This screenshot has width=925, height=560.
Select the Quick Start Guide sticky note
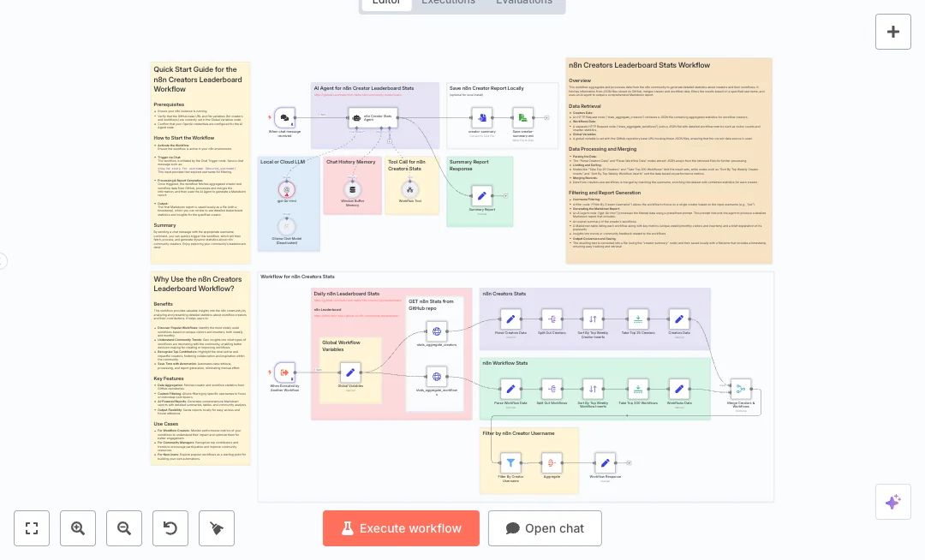200,77
